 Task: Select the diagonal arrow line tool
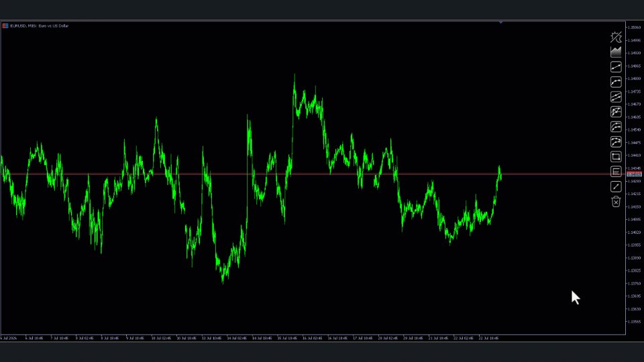616,187
